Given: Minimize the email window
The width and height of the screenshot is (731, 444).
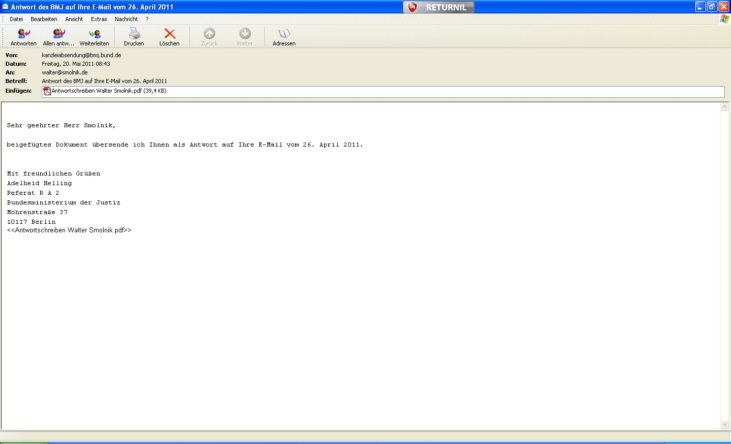Looking at the screenshot, I should [x=700, y=7].
